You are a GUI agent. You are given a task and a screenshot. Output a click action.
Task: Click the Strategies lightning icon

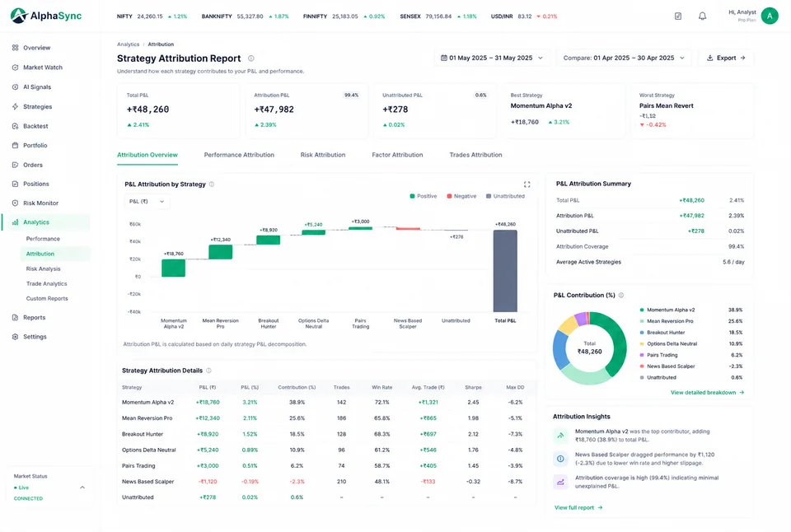tap(15, 106)
